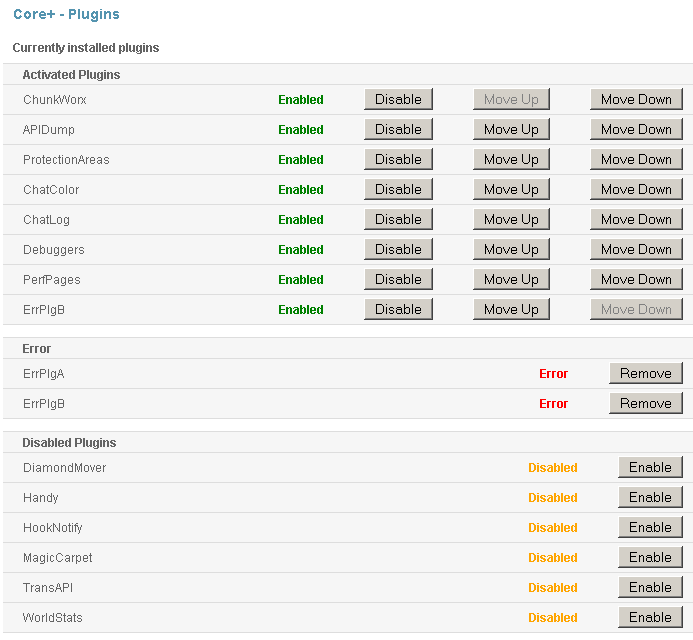
Task: Move ChatColor plugin up
Action: tap(511, 189)
